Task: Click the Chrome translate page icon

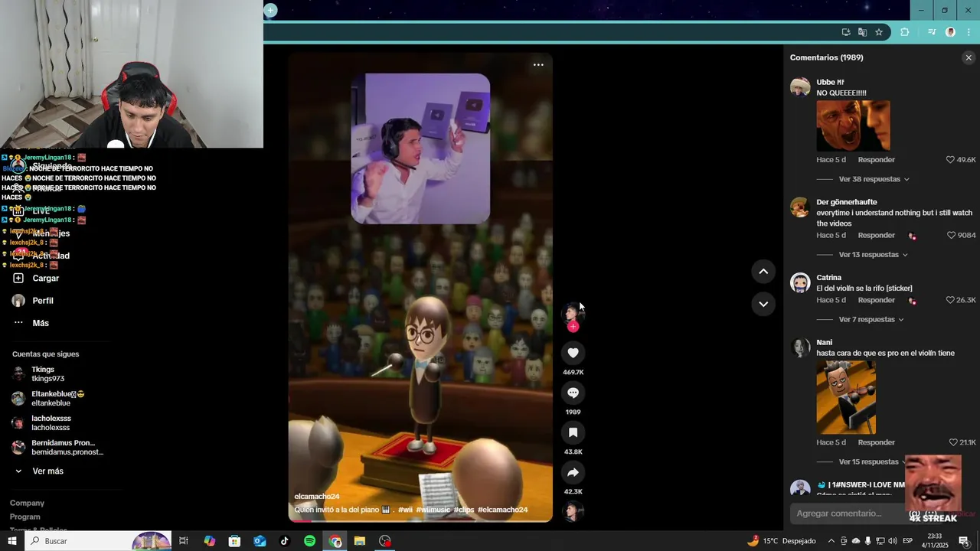Action: coord(862,32)
